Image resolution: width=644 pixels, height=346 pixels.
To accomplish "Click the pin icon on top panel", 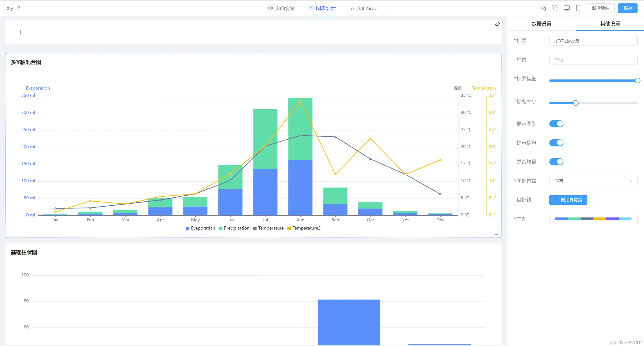I will 497,24.
